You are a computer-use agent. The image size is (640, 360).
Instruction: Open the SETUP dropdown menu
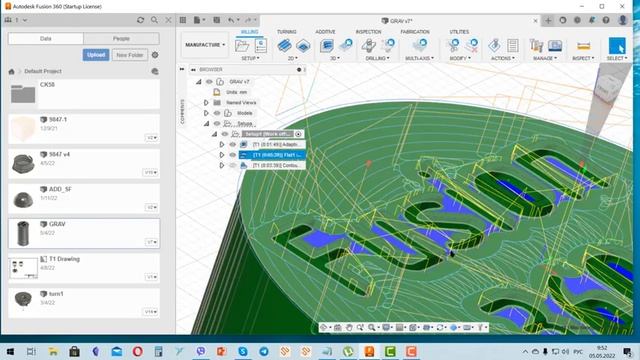click(250, 58)
